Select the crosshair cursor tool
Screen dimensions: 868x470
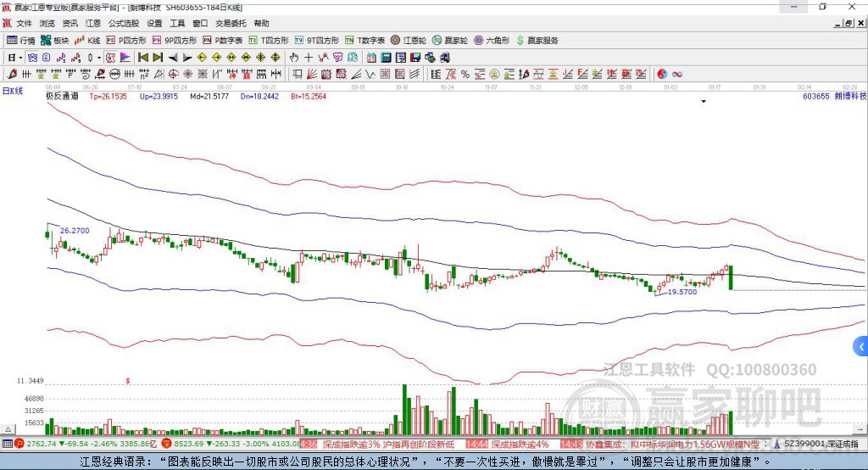click(x=309, y=58)
